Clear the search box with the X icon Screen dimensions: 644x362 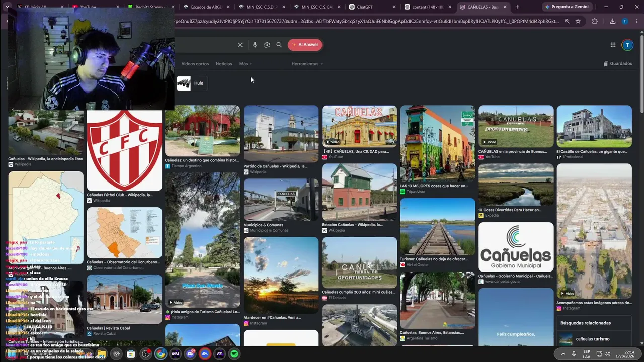point(240,45)
